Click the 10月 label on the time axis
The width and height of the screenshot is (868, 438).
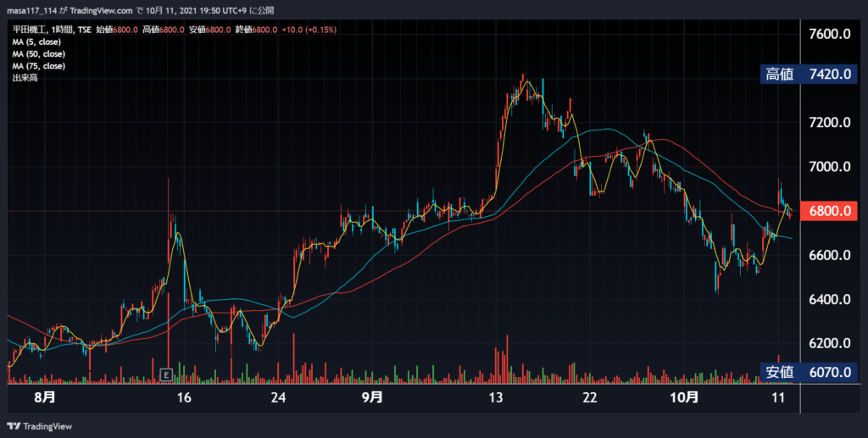tap(684, 397)
